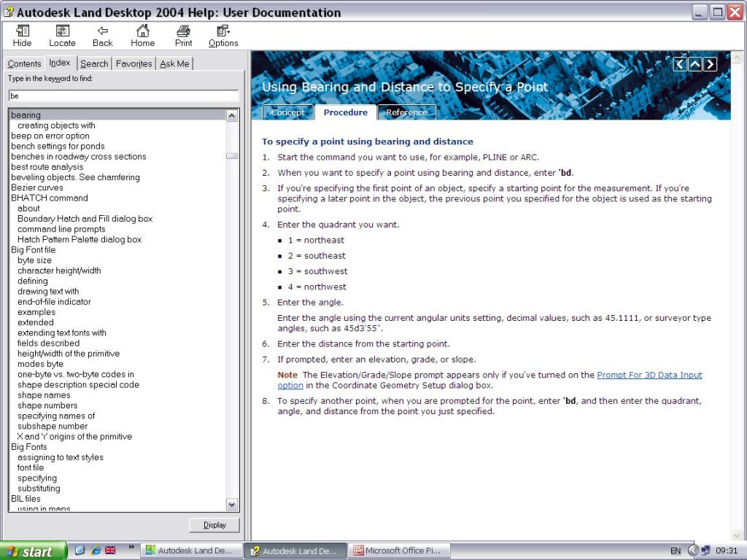This screenshot has width=747, height=560.
Task: Select 'creating objects with' index entry
Action: 56,125
